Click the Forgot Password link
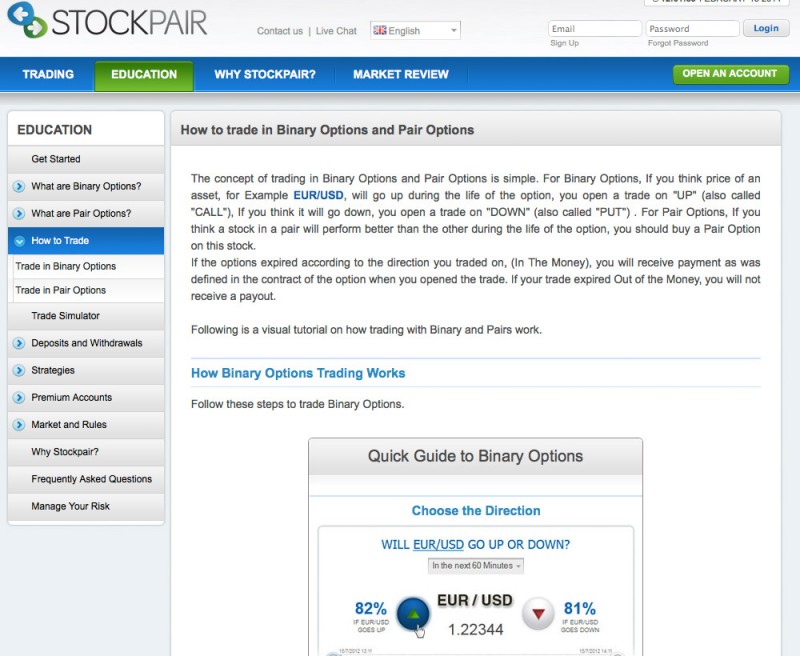The image size is (800, 656). click(x=678, y=43)
